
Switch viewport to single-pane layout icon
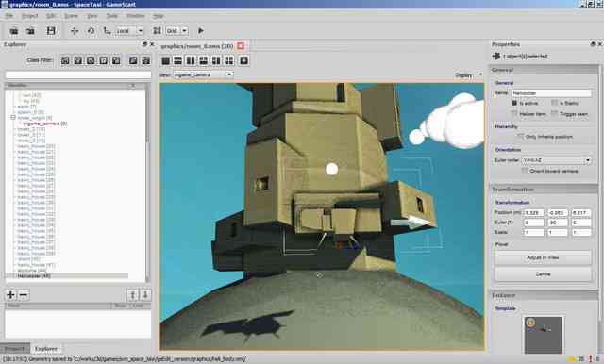(x=166, y=60)
